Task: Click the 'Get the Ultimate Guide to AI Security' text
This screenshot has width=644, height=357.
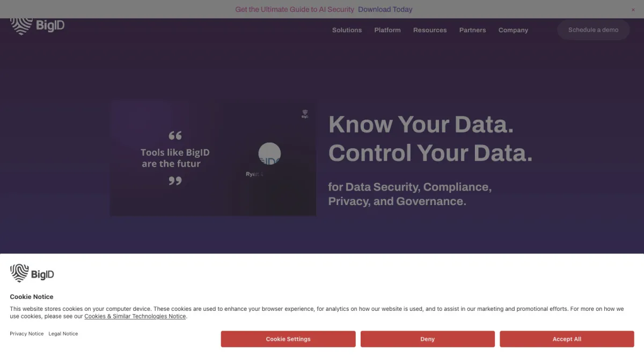Action: tap(295, 9)
